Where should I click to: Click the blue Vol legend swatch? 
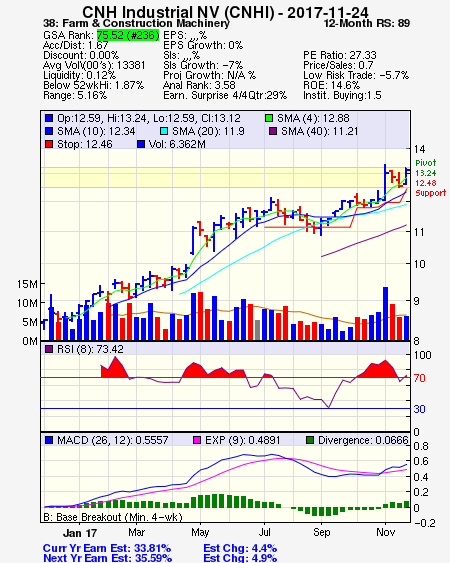(x=141, y=144)
